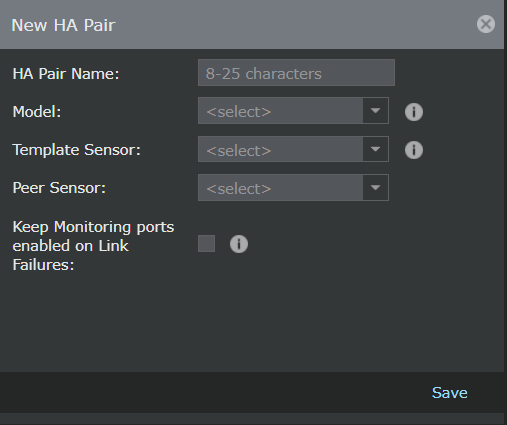Show info for Keep Monitoring ports option

[x=239, y=244]
